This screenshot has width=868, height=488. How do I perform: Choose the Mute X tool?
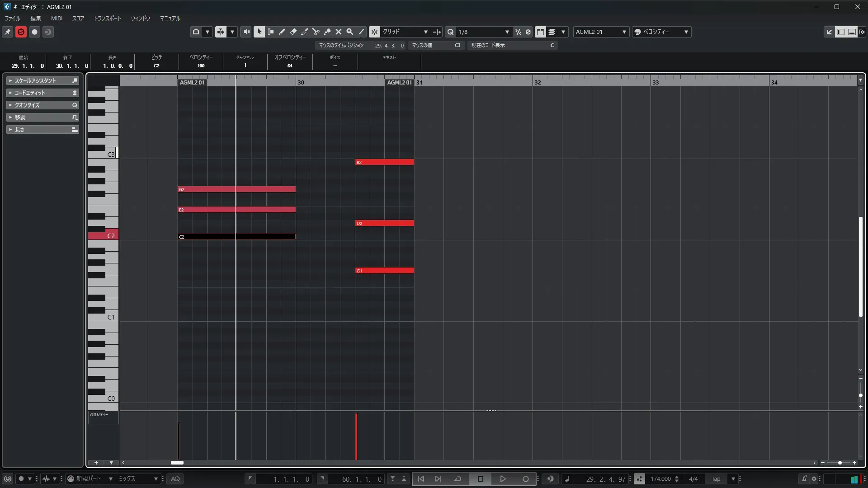click(x=338, y=32)
